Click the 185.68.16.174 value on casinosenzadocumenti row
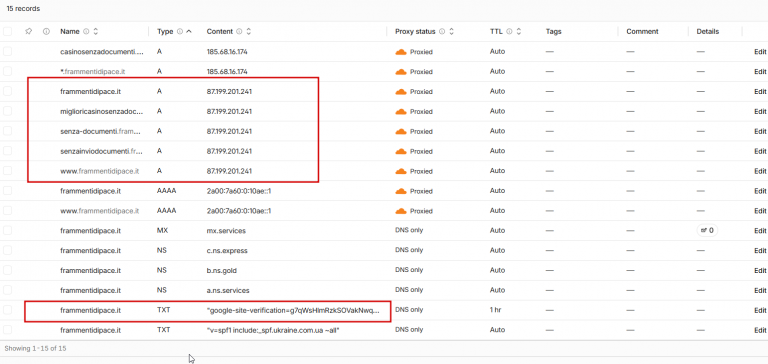768x364 pixels. 227,51
